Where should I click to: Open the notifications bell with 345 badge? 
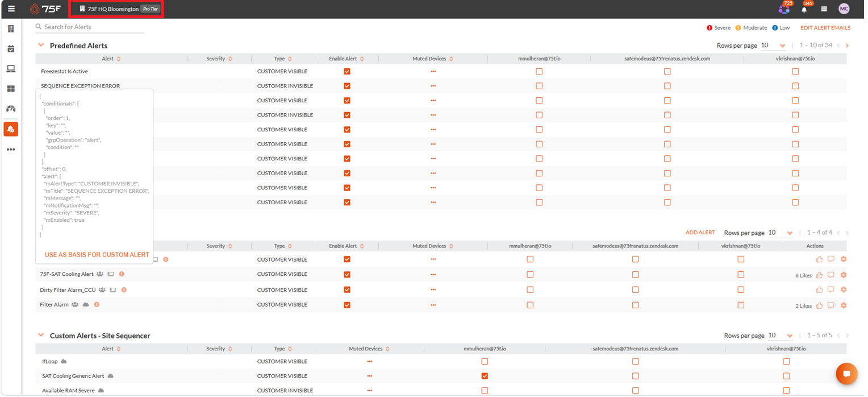point(804,9)
